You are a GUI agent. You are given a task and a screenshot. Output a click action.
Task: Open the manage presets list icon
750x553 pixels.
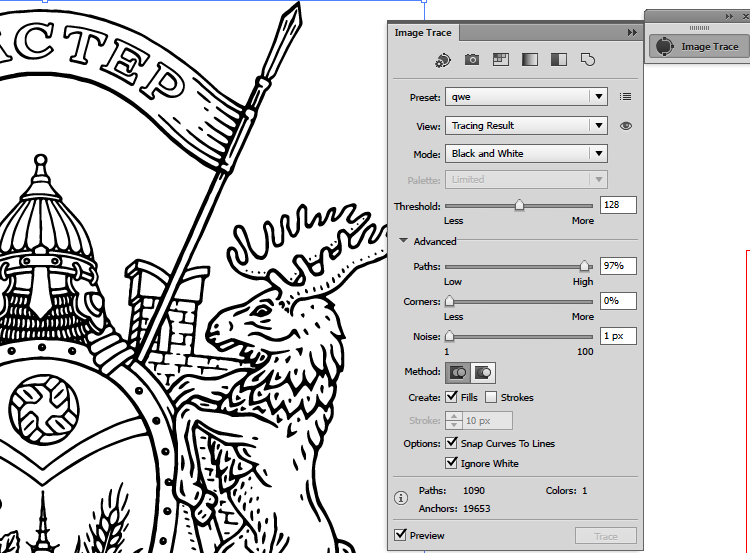(x=625, y=97)
